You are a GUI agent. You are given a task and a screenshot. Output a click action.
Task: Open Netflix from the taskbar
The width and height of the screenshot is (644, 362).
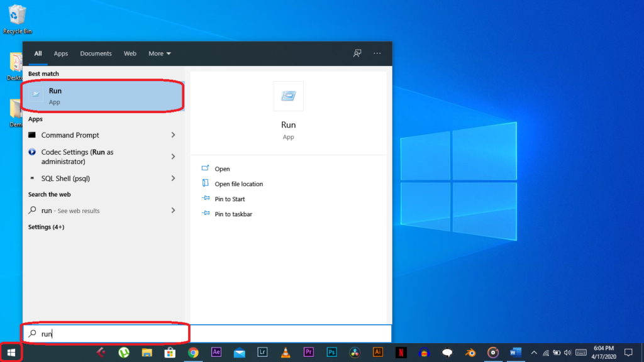(x=401, y=353)
